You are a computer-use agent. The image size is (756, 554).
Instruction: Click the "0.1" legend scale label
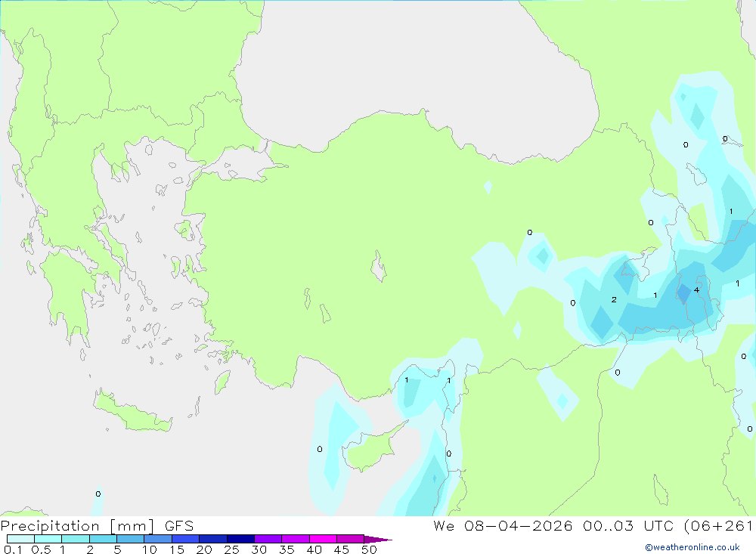13,549
